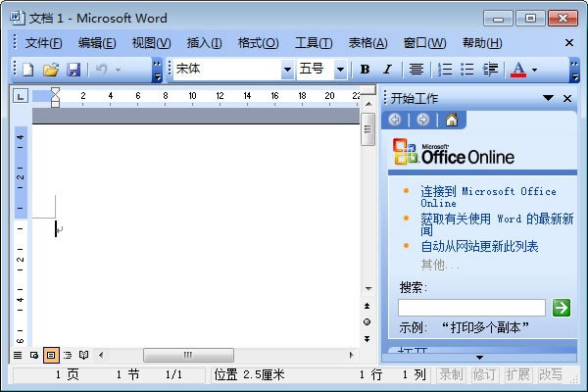Click the 连接到 Microsoft Office Online link

(x=488, y=197)
